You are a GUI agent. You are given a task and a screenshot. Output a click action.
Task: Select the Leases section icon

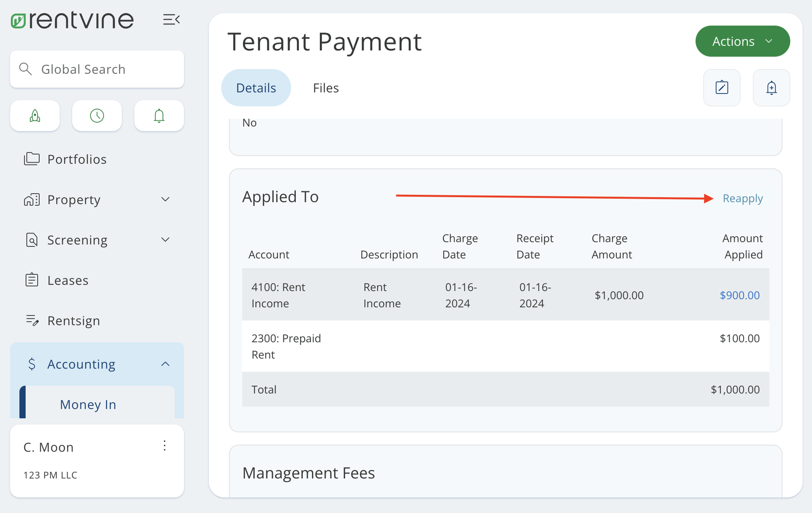tap(32, 280)
